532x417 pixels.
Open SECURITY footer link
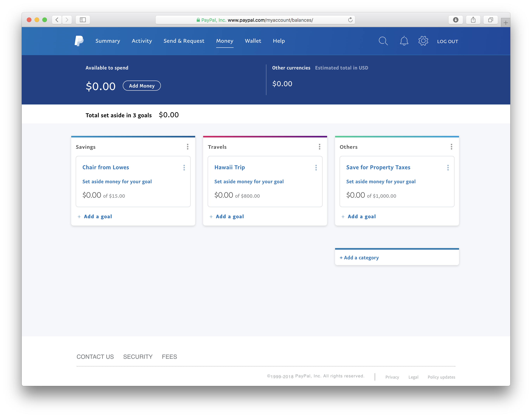tap(138, 357)
